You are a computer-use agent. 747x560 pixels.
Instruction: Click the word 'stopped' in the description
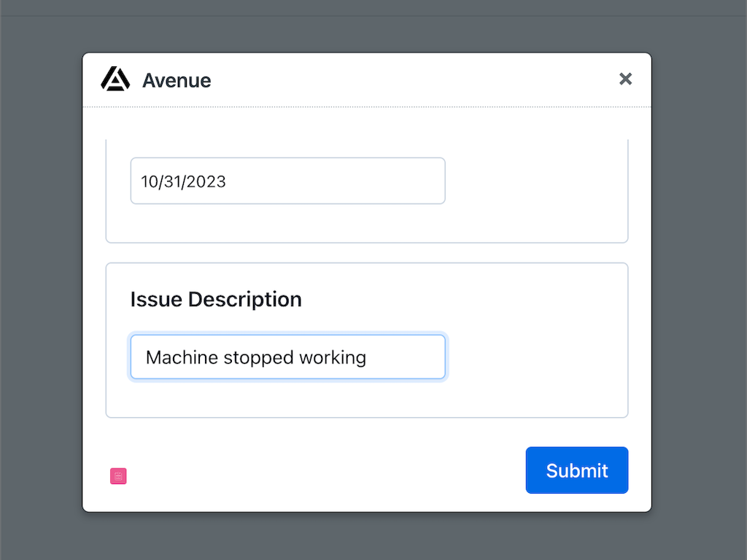(x=258, y=357)
